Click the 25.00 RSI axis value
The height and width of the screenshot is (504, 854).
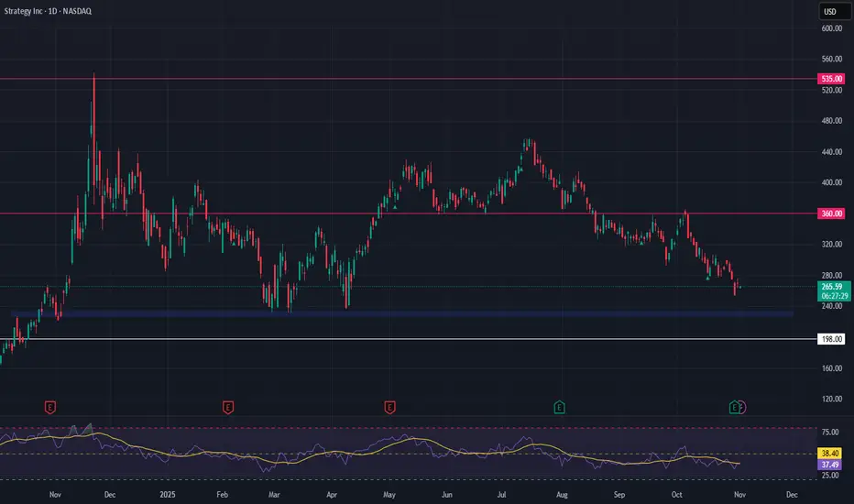click(830, 476)
